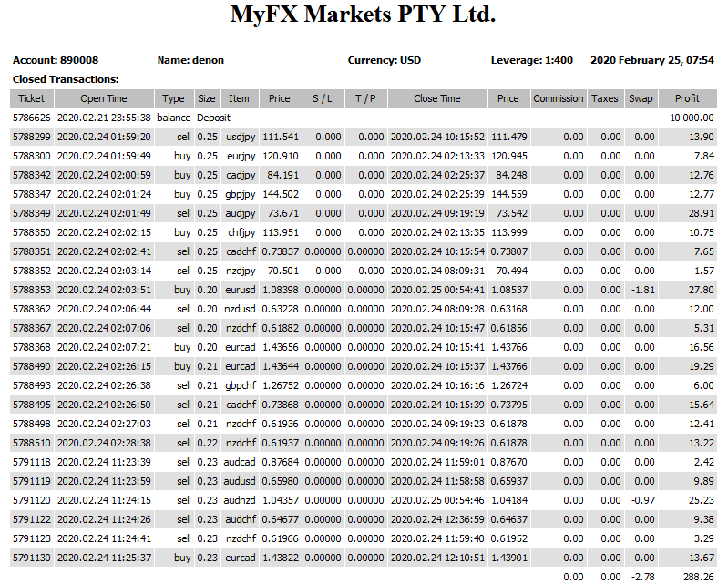This screenshot has height=584, width=728.
Task: Select the Open Time column header
Action: pos(104,98)
